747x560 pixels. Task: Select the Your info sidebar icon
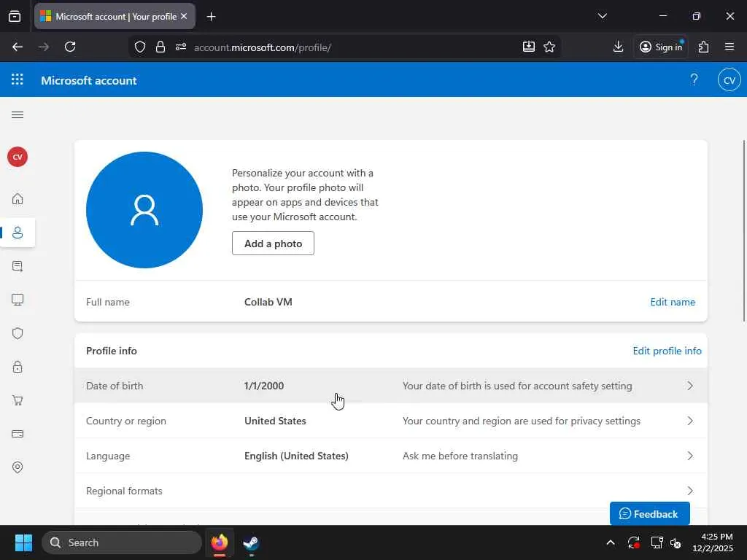coord(18,233)
